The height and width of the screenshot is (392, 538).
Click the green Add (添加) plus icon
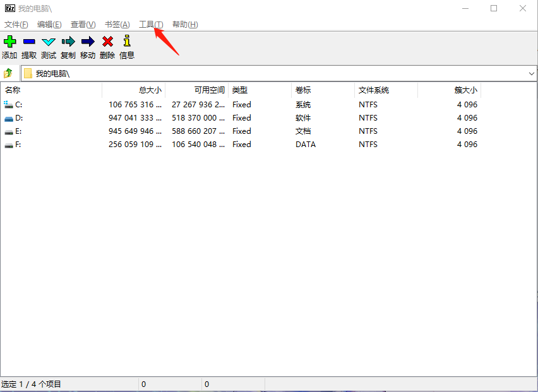[9, 42]
